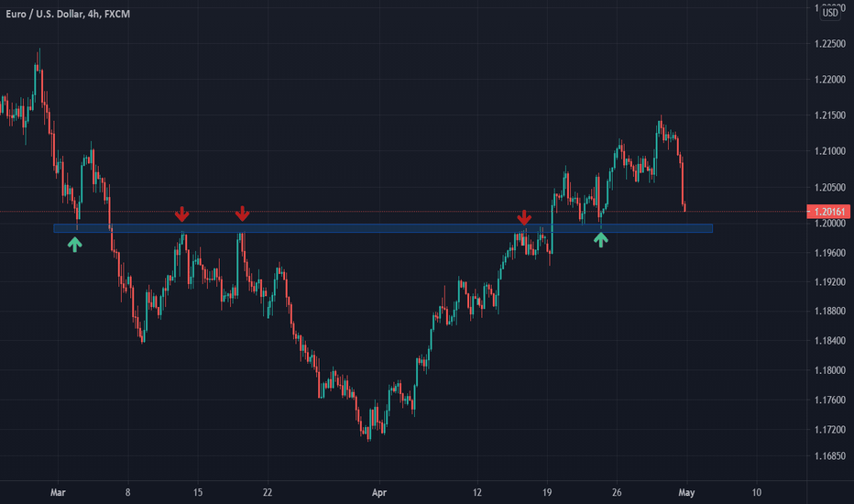854x504 pixels.
Task: Click the USD currency label button
Action: [830, 13]
